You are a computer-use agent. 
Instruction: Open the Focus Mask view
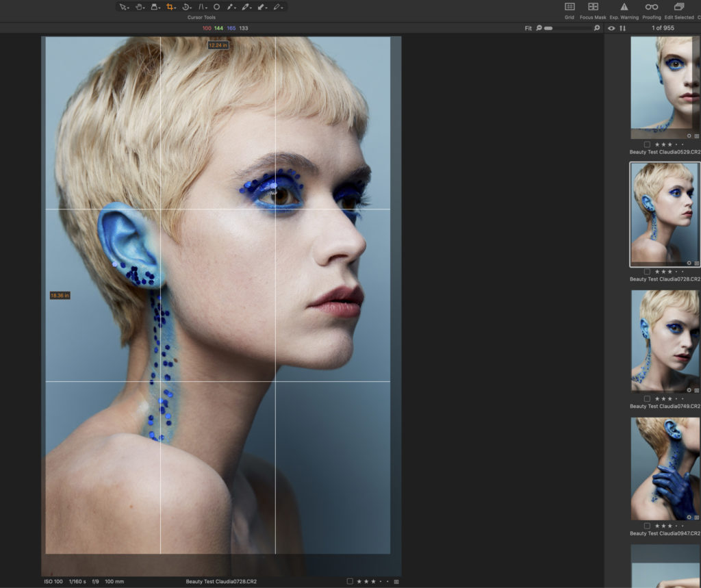coord(594,8)
